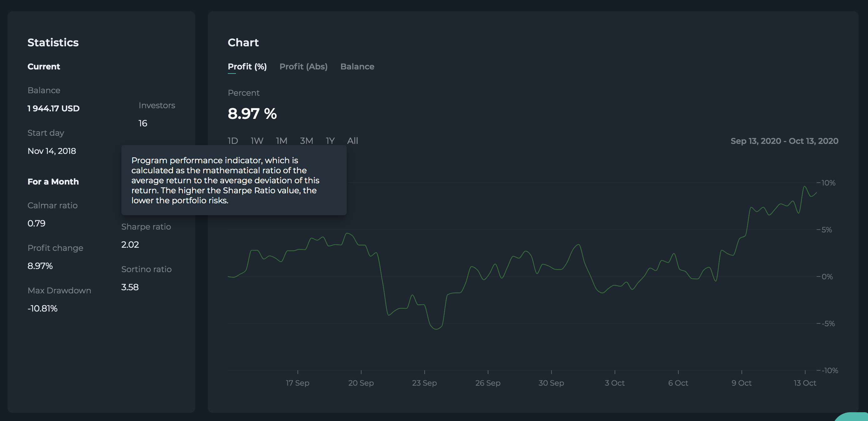The image size is (868, 421).
Task: Click the 13 Oct axis marker
Action: (x=805, y=383)
